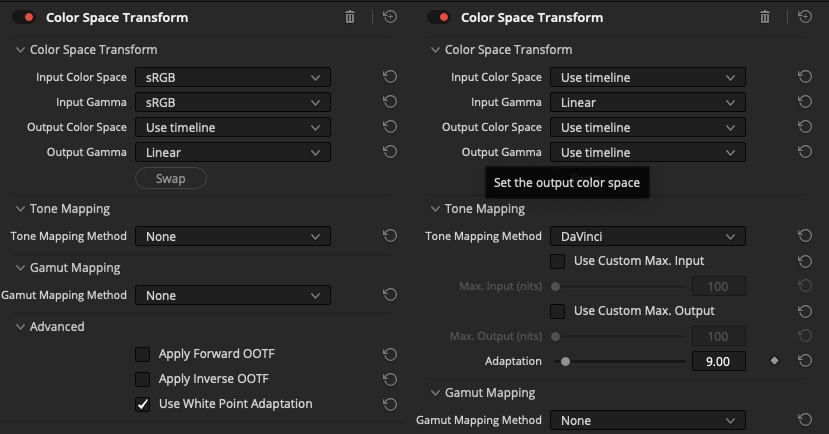Reset Apply Inverse OOTF setting
This screenshot has width=829, height=434.
(390, 379)
